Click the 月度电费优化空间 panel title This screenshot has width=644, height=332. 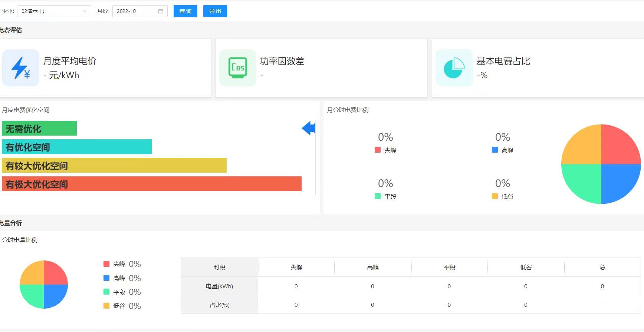click(x=26, y=110)
